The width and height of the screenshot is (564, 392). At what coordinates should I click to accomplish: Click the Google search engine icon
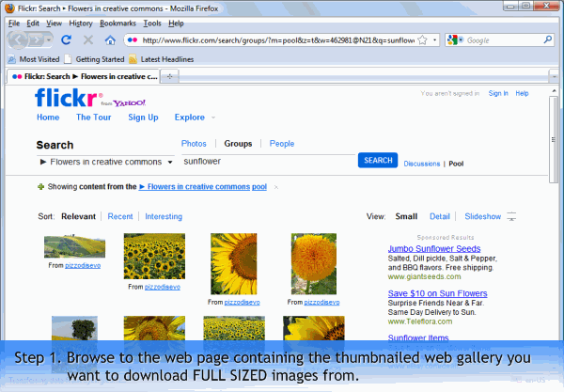[x=452, y=39]
